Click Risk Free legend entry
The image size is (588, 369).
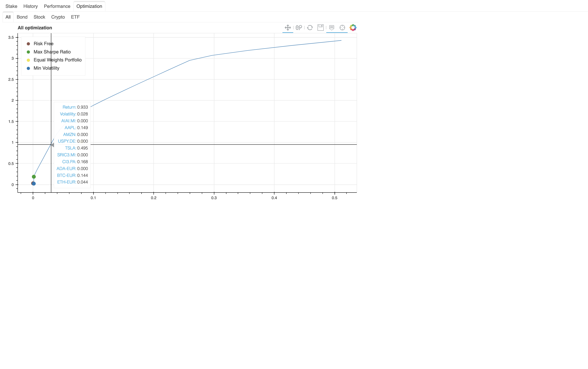click(x=43, y=44)
